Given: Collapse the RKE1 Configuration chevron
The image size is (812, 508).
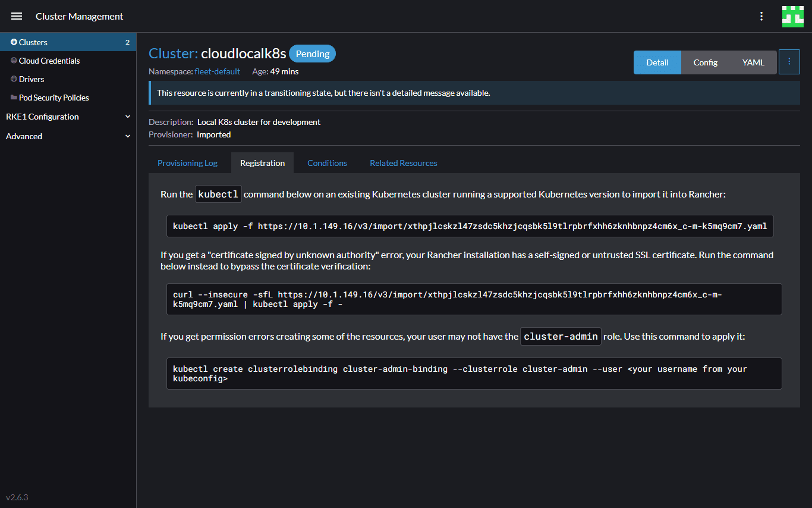Looking at the screenshot, I should (127, 116).
